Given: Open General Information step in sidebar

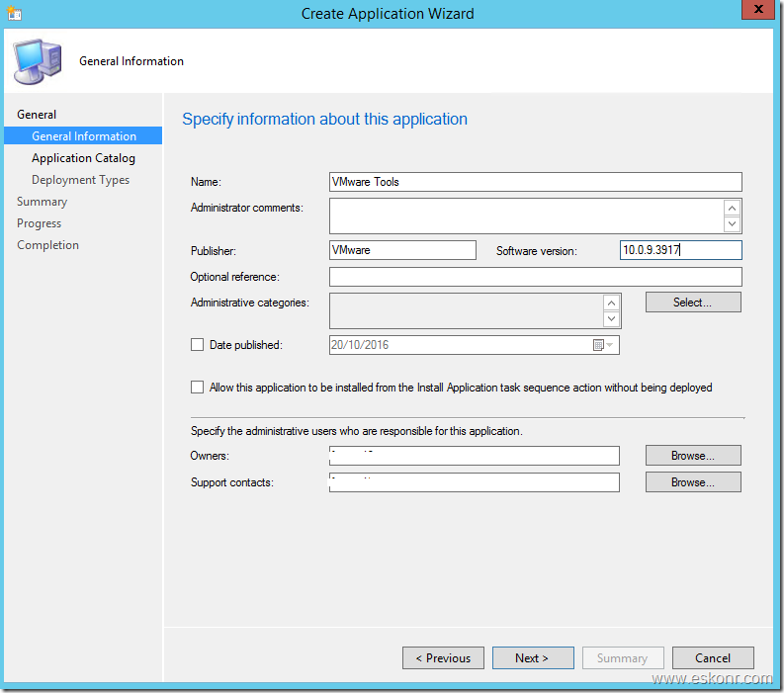Looking at the screenshot, I should 83,136.
